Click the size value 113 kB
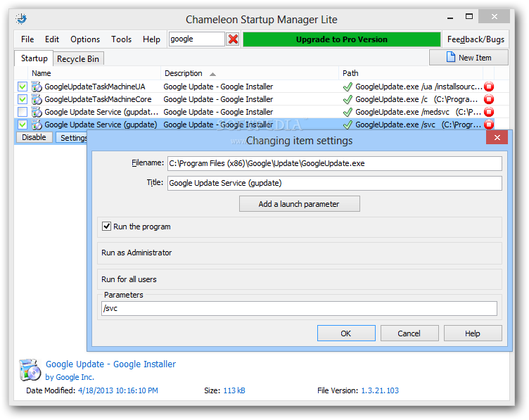The height and width of the screenshot is (420, 529). click(x=234, y=390)
